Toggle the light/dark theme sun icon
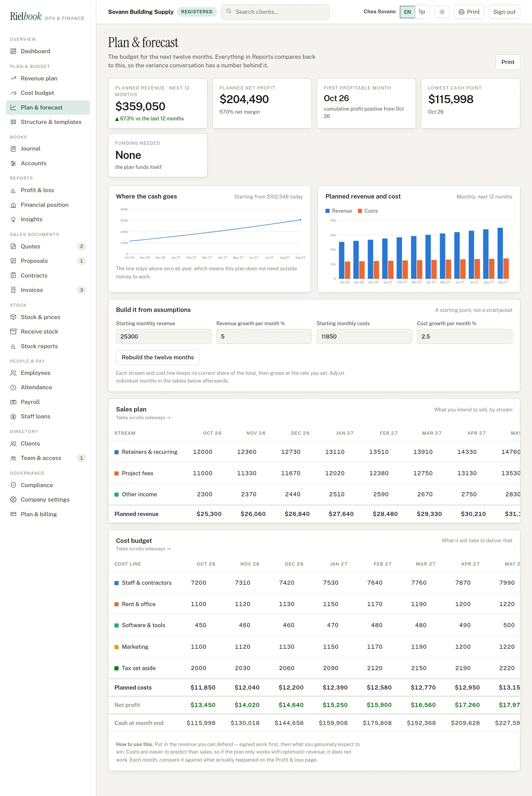Screen dimensions: 532x796 (x=442, y=12)
